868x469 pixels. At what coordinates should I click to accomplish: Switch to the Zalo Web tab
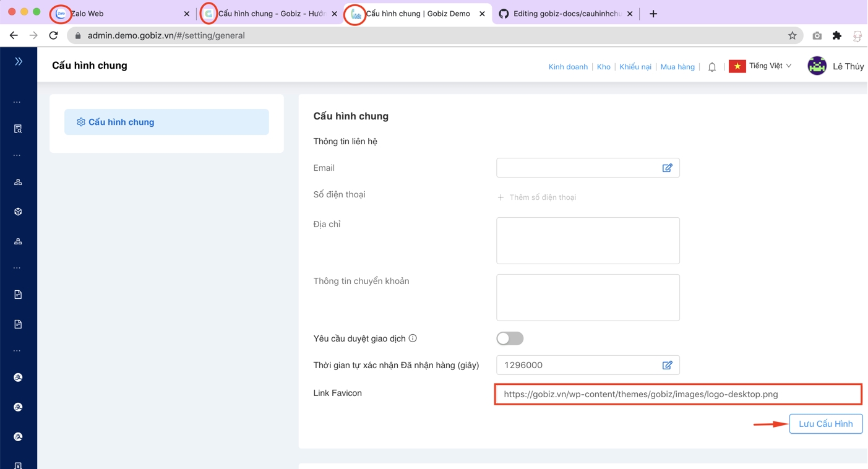(118, 14)
